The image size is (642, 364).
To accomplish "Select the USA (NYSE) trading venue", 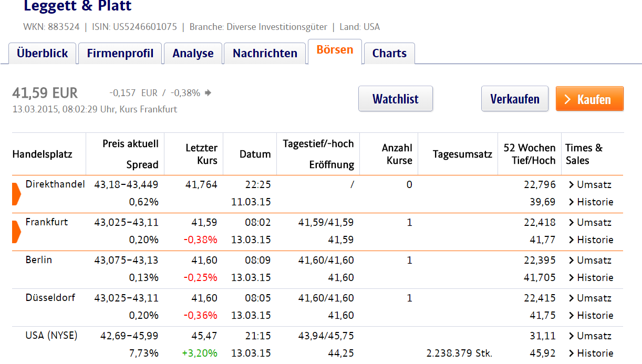I will click(51, 335).
